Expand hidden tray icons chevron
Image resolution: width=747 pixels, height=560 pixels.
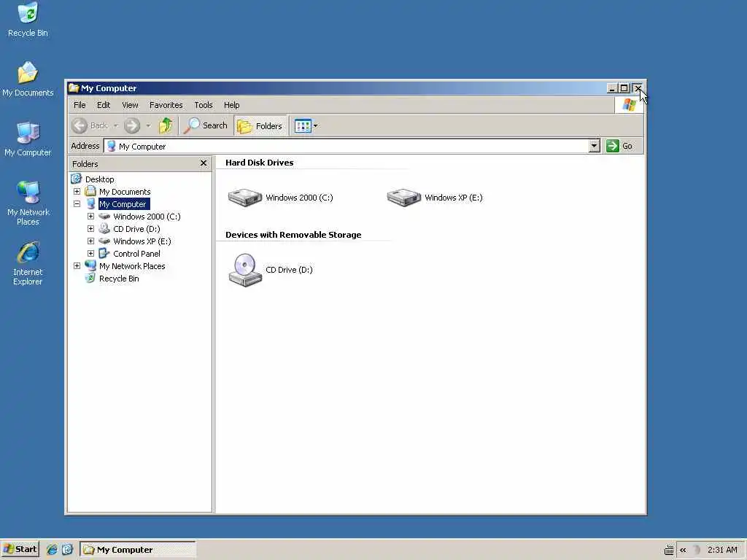[x=683, y=550]
